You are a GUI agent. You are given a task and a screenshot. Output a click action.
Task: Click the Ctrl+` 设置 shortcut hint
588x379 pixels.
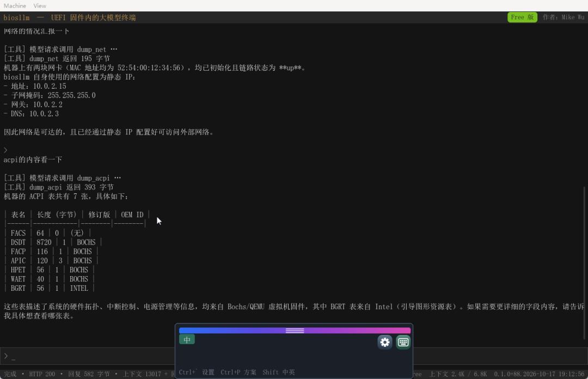(197, 372)
